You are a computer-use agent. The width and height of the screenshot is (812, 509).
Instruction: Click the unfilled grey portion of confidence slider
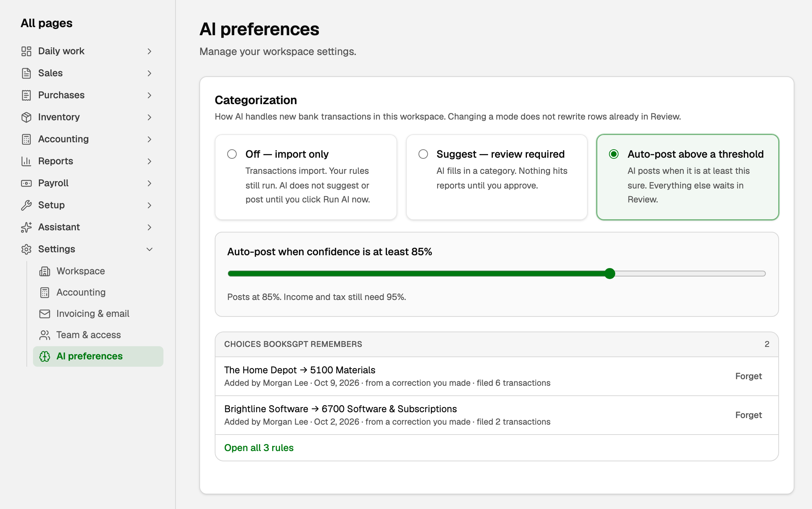click(x=691, y=274)
